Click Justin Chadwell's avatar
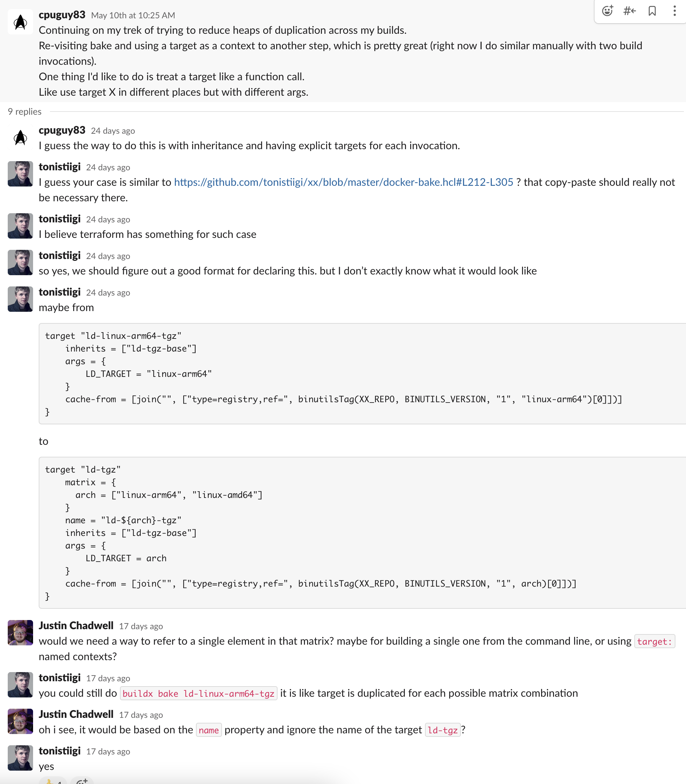The width and height of the screenshot is (686, 784). coord(20,632)
